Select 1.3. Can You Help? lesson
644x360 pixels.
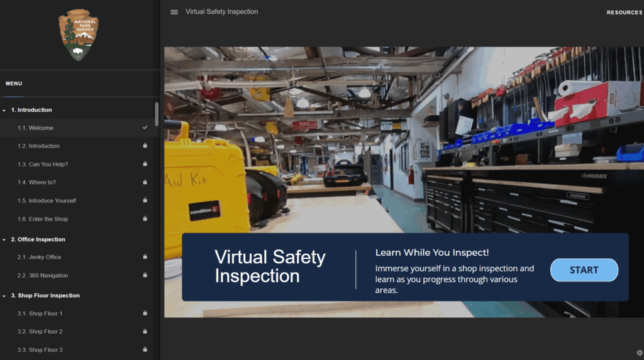[77, 164]
